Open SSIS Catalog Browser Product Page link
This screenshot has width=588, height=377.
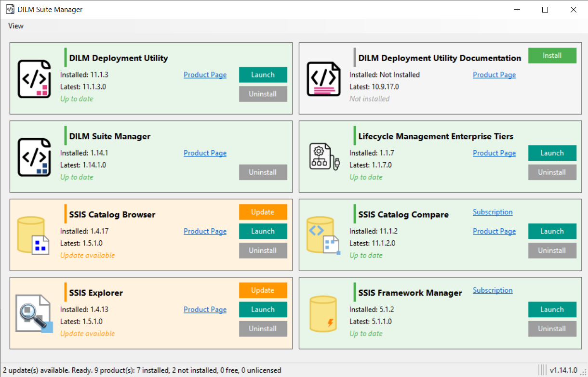(x=205, y=231)
